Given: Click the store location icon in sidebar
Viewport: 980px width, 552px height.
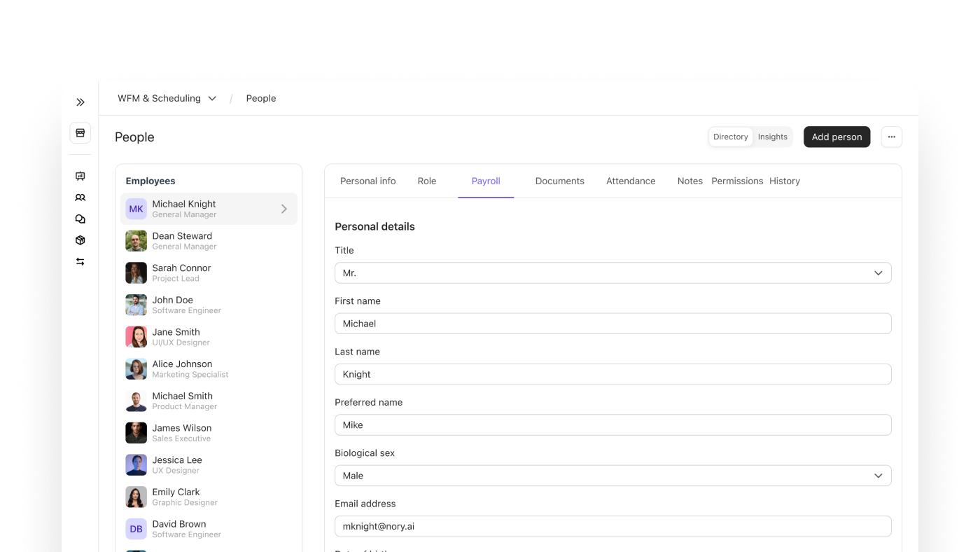Looking at the screenshot, I should point(80,133).
